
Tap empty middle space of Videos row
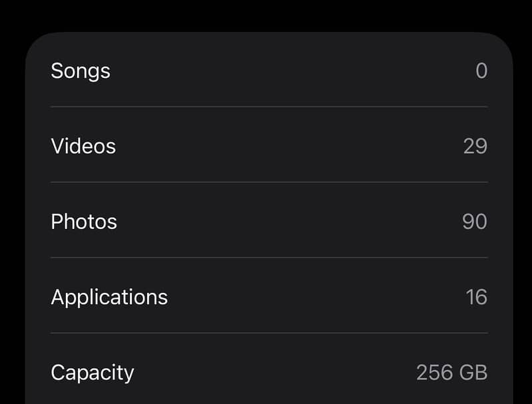click(280, 146)
